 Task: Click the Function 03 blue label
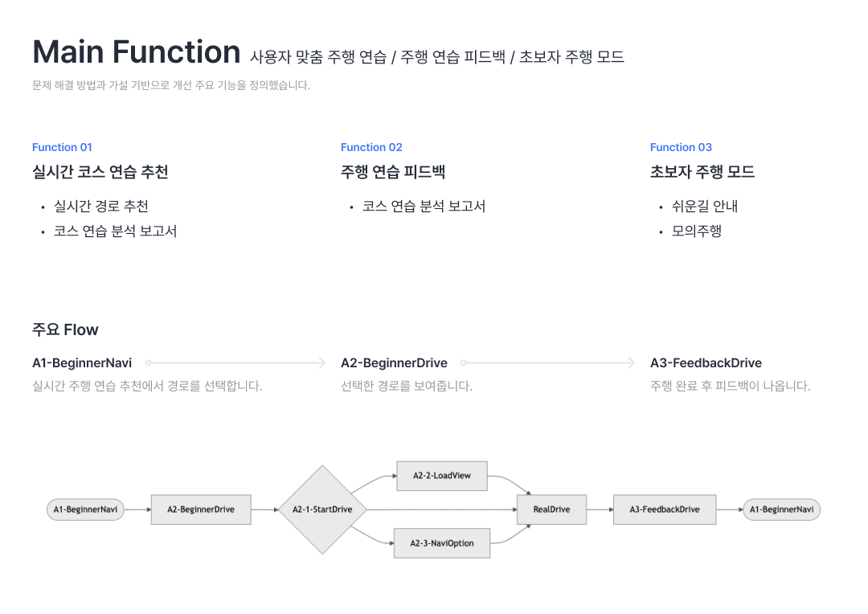tap(681, 147)
